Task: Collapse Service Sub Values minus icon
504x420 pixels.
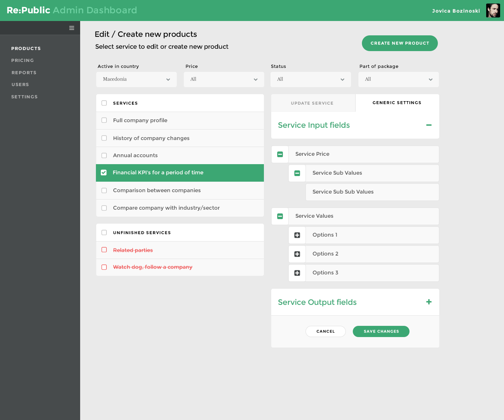Action: 297,173
